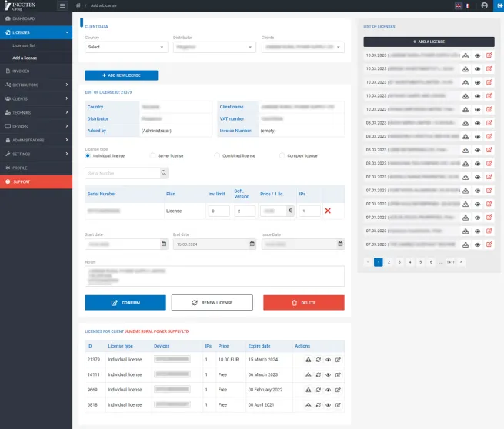
Task: Open the user account icon in header
Action: (x=484, y=5)
